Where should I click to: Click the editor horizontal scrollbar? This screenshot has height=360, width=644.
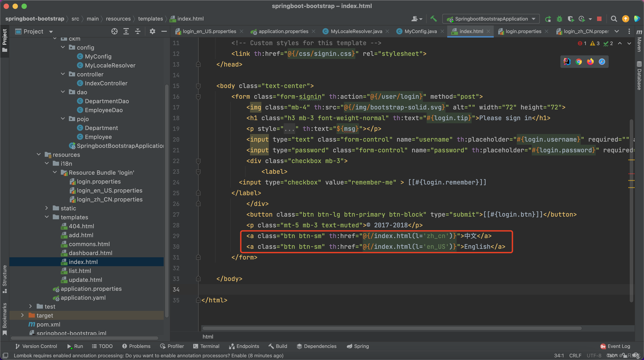click(x=392, y=328)
